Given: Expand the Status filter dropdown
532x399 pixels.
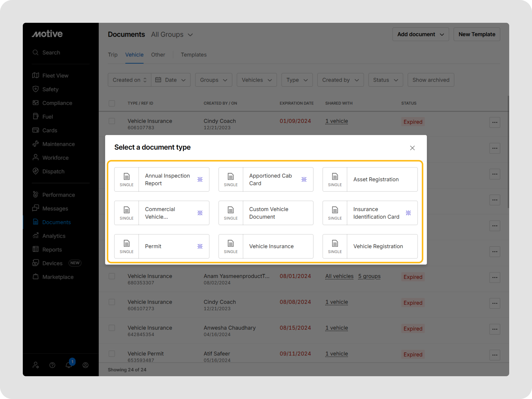Looking at the screenshot, I should [385, 80].
